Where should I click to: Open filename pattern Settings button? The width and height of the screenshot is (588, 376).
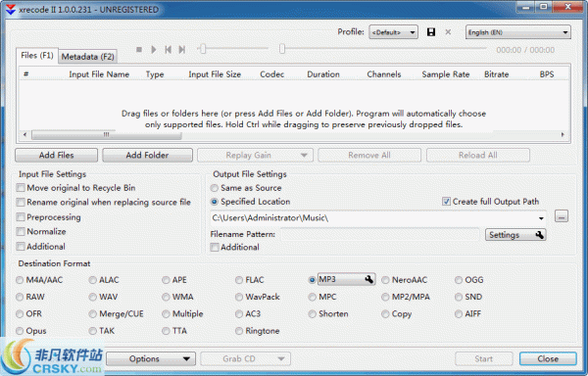(x=515, y=235)
